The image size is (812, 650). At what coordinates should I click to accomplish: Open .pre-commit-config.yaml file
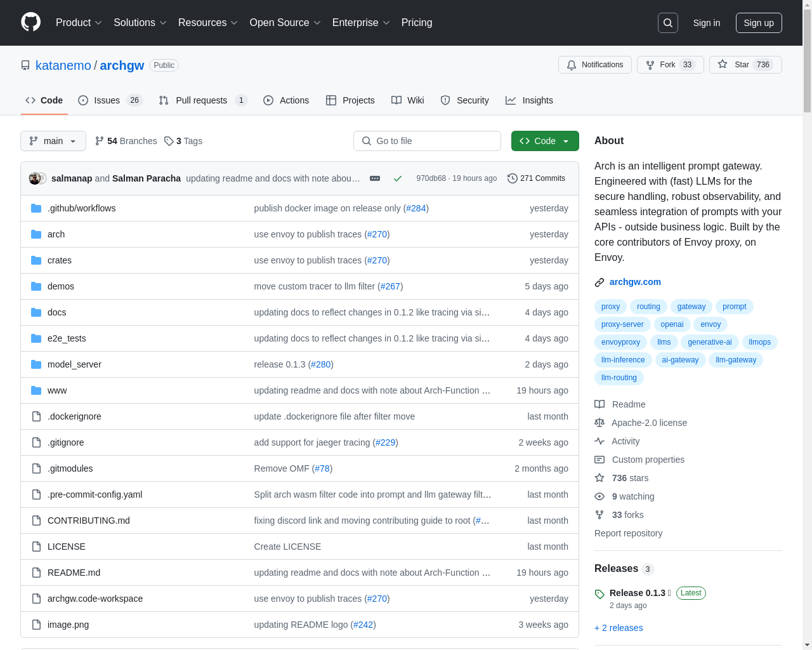tap(95, 494)
